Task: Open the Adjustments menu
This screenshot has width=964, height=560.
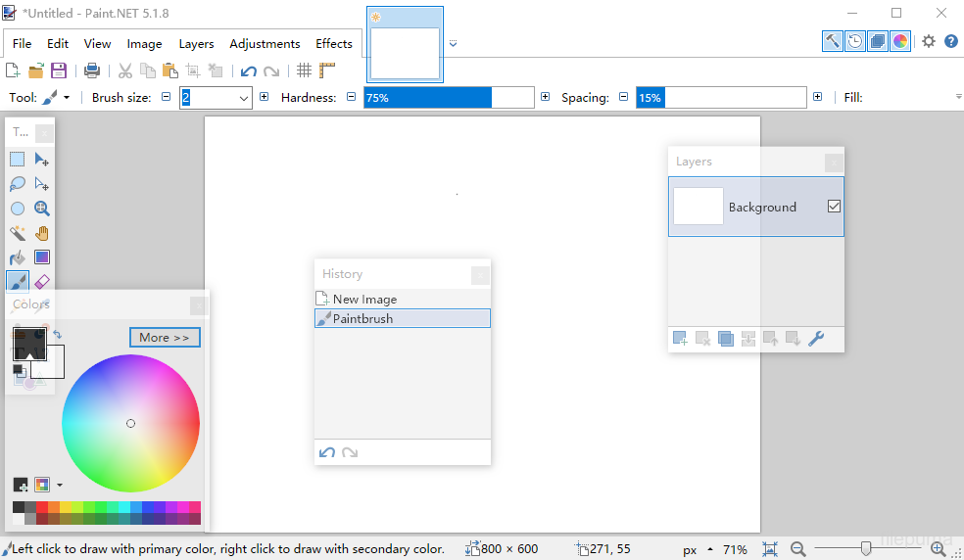Action: [x=265, y=44]
